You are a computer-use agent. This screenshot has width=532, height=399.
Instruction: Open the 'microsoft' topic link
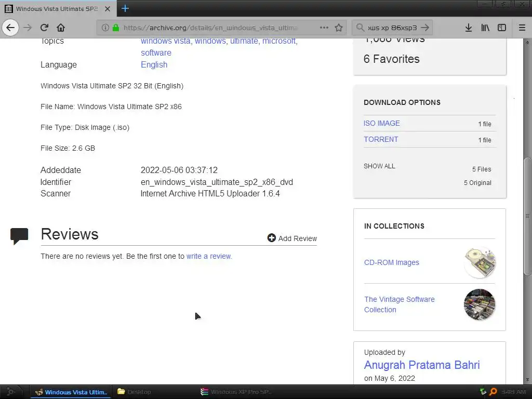coord(279,41)
